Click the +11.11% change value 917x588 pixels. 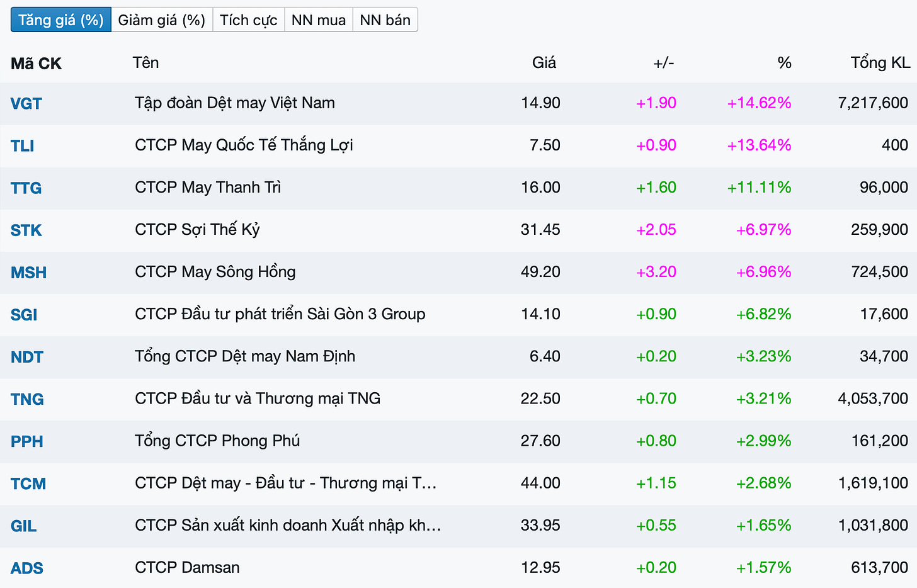tap(759, 187)
